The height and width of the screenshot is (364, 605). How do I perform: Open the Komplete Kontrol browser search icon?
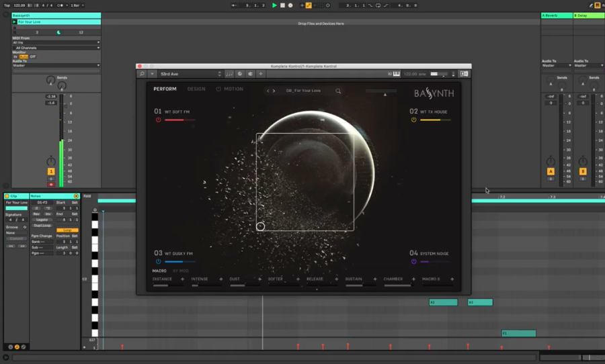pos(142,73)
